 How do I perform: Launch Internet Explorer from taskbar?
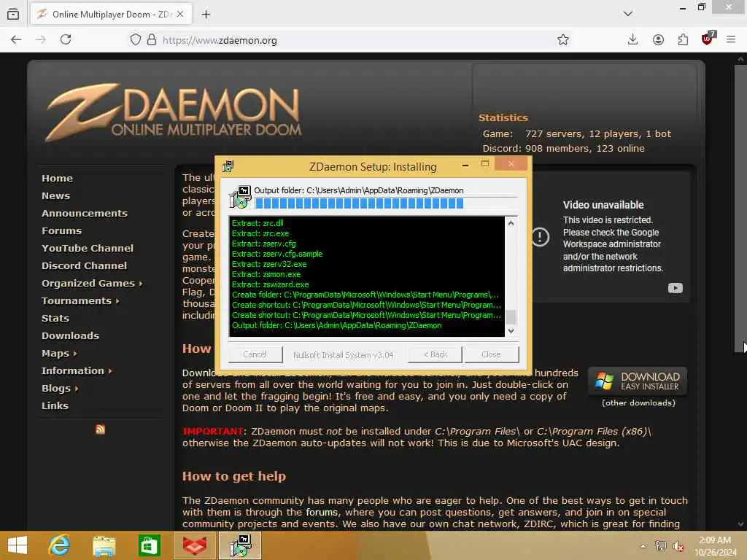pyautogui.click(x=60, y=545)
